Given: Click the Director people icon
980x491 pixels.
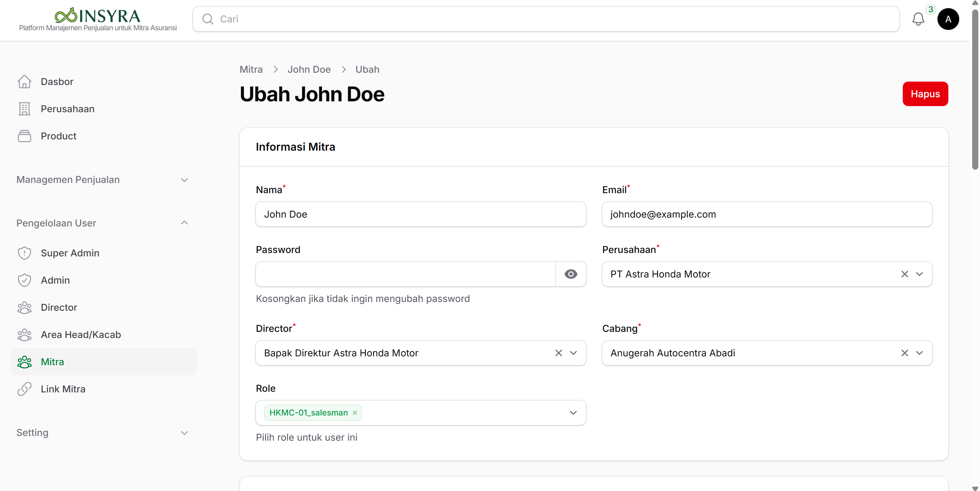Looking at the screenshot, I should pos(24,307).
